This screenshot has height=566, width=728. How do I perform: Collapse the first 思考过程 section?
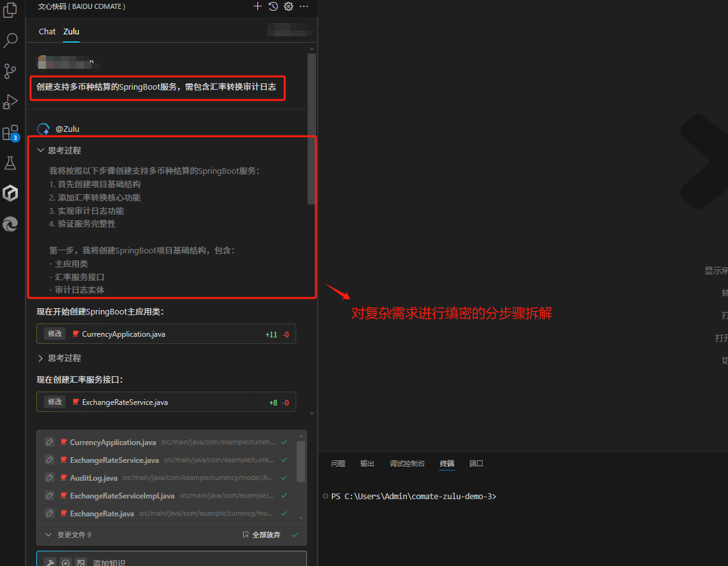(x=59, y=150)
